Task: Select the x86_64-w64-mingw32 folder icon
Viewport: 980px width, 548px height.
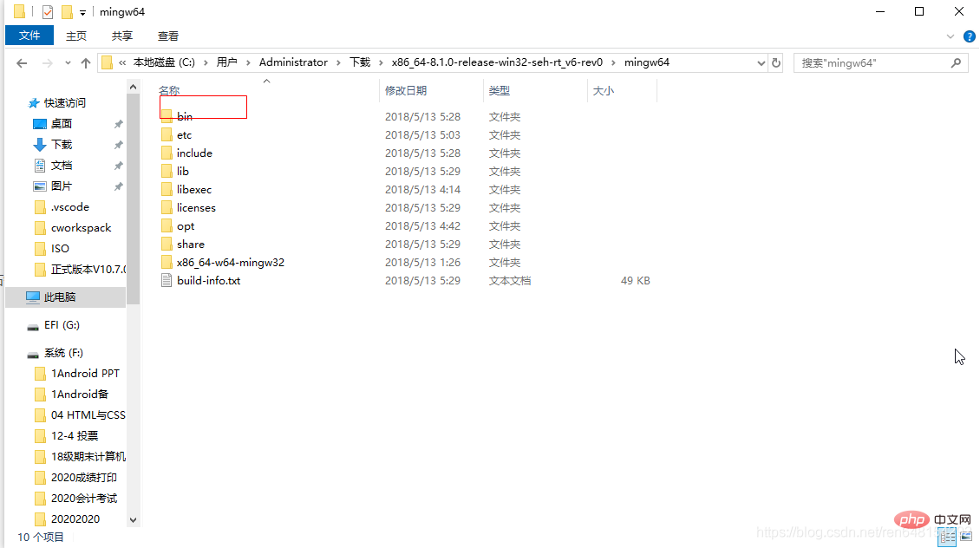Action: (x=167, y=263)
